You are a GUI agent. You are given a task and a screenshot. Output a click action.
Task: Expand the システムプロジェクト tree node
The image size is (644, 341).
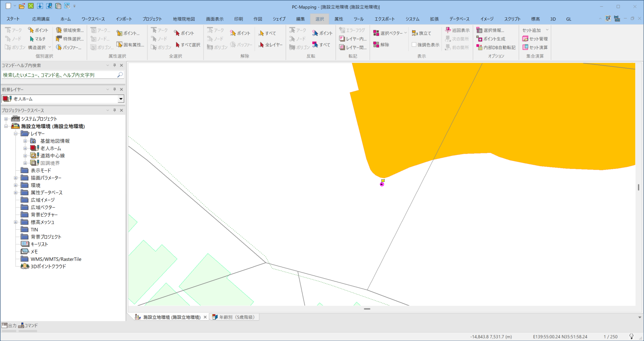coord(6,119)
